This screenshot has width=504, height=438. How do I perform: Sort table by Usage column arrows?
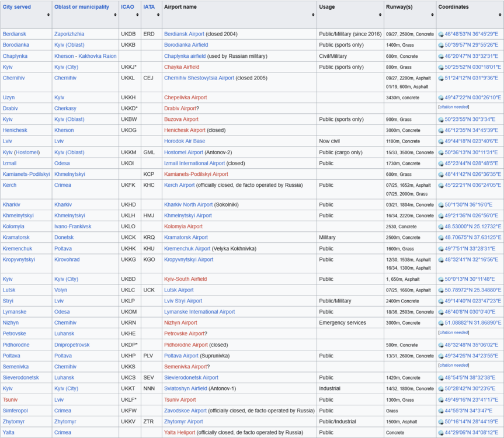380,15
